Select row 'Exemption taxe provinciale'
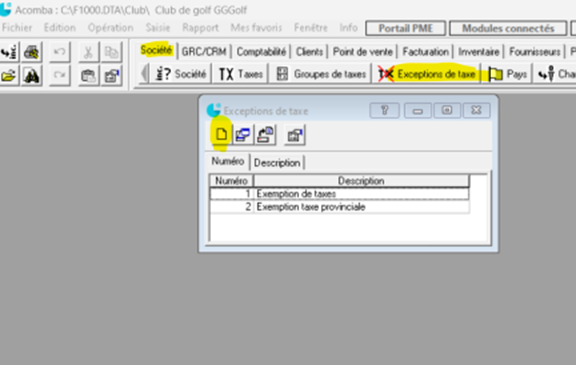Viewport: 576px width, 365px height. [x=339, y=207]
